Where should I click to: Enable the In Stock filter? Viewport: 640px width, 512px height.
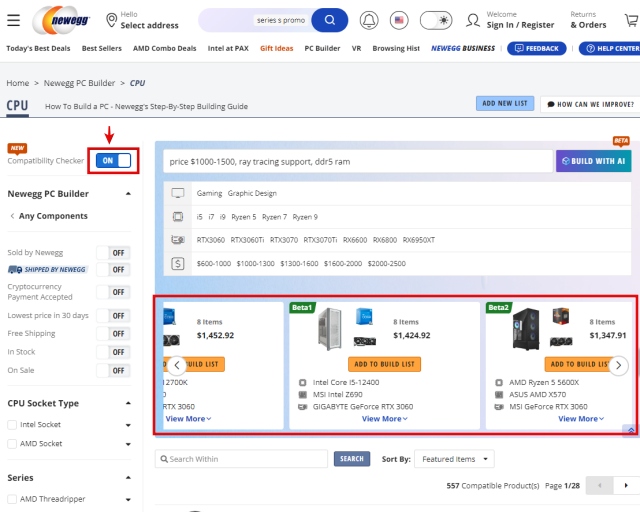[x=113, y=352]
